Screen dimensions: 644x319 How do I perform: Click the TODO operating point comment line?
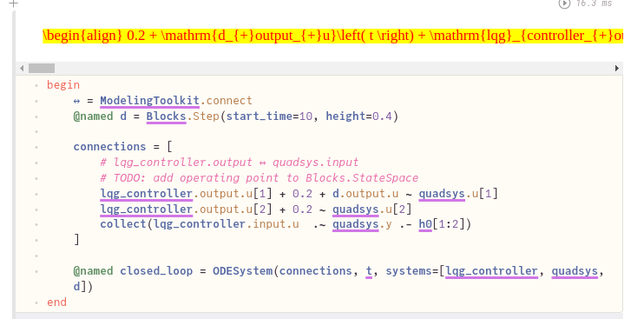(x=260, y=178)
